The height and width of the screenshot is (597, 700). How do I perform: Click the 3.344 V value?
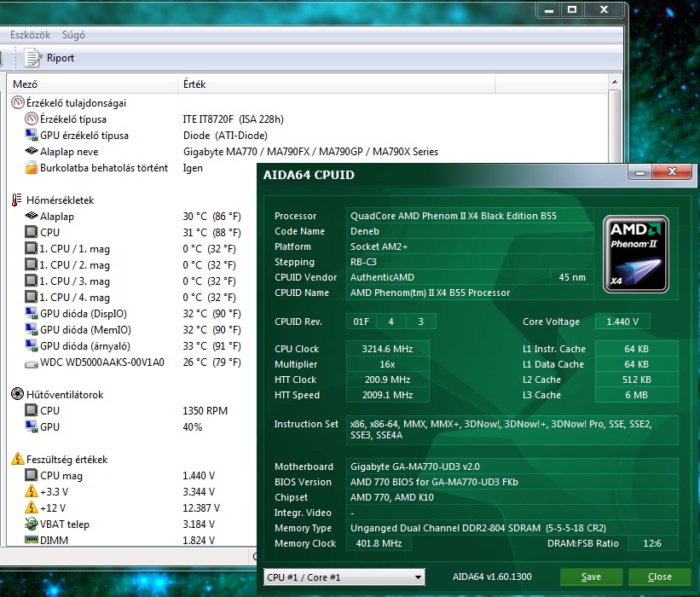coord(199,491)
